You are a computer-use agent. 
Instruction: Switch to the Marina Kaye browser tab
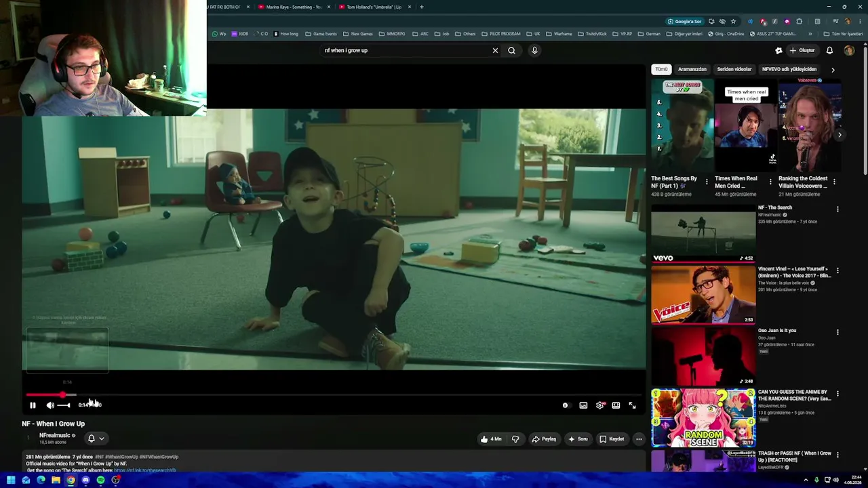pos(294,7)
